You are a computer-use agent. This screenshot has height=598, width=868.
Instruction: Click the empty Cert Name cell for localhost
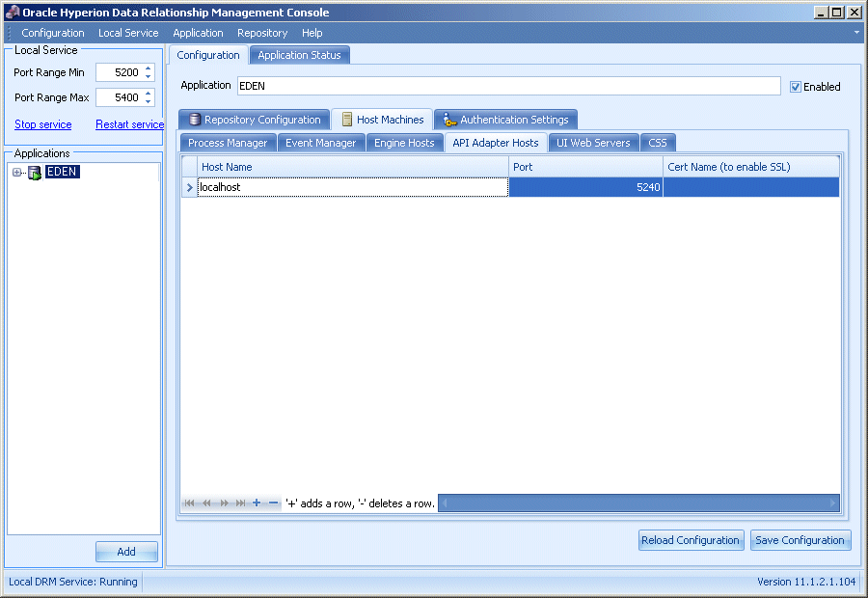tap(751, 187)
